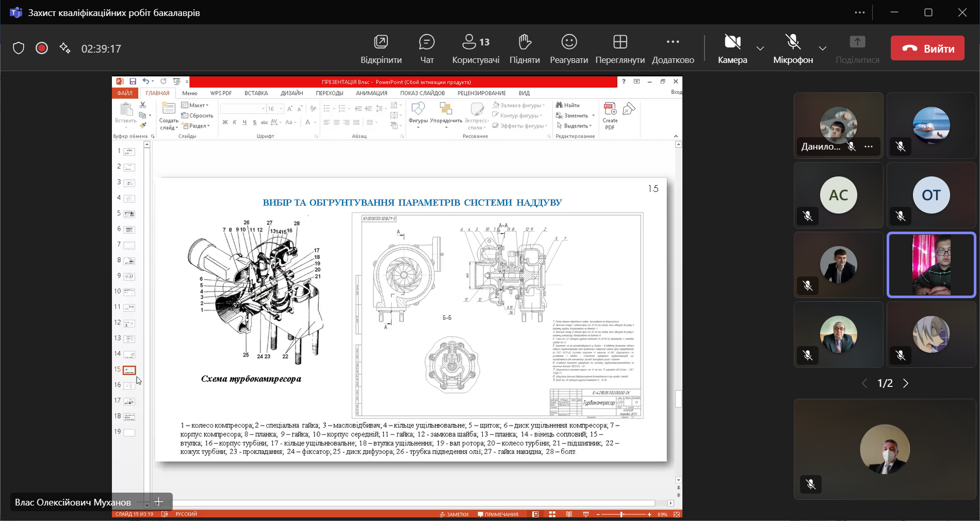Viewport: 980px width, 521px height.
Task: Open the Teams window more options menu
Action: 859,12
